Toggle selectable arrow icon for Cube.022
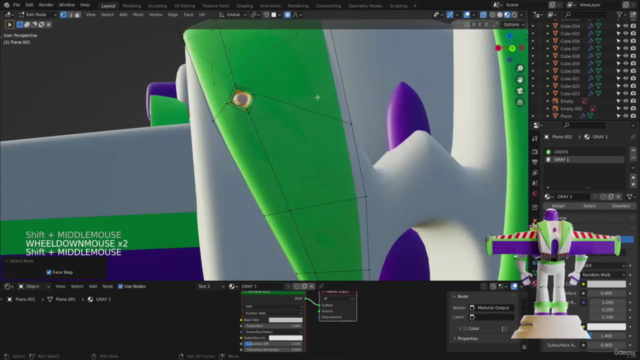The image size is (640, 360). click(618, 86)
